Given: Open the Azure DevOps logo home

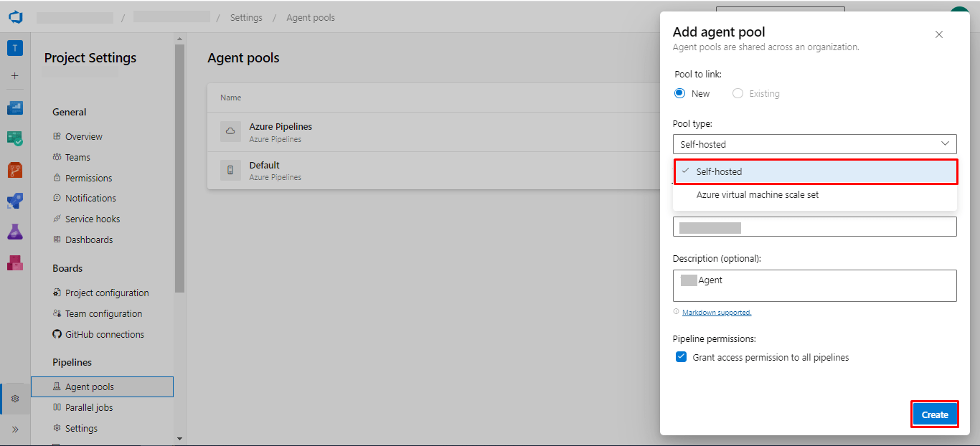Looking at the screenshot, I should (15, 16).
